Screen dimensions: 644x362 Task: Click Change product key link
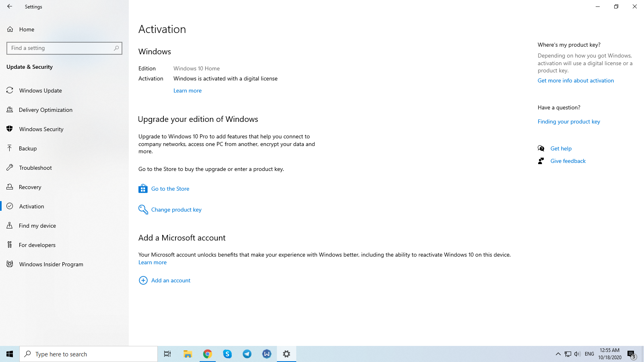(x=176, y=210)
